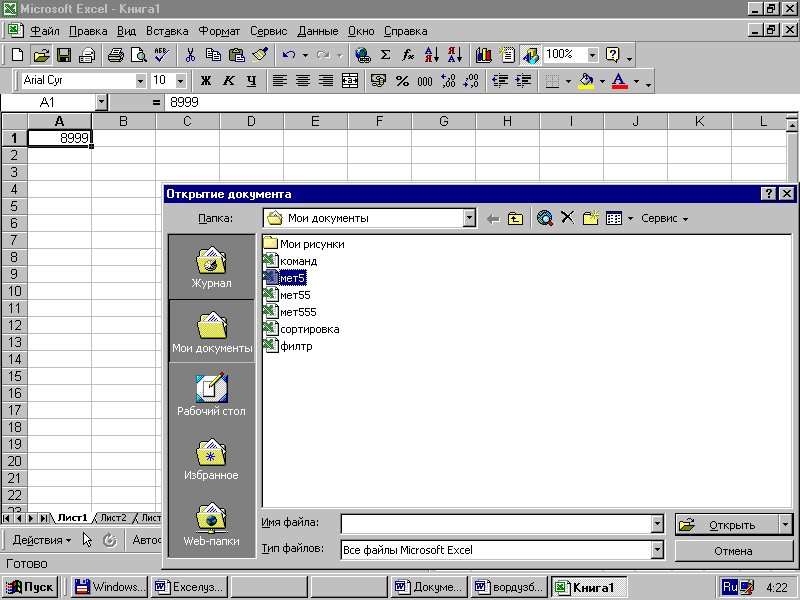Go up one folder level icon
Viewport: 800px width, 600px height.
[515, 219]
